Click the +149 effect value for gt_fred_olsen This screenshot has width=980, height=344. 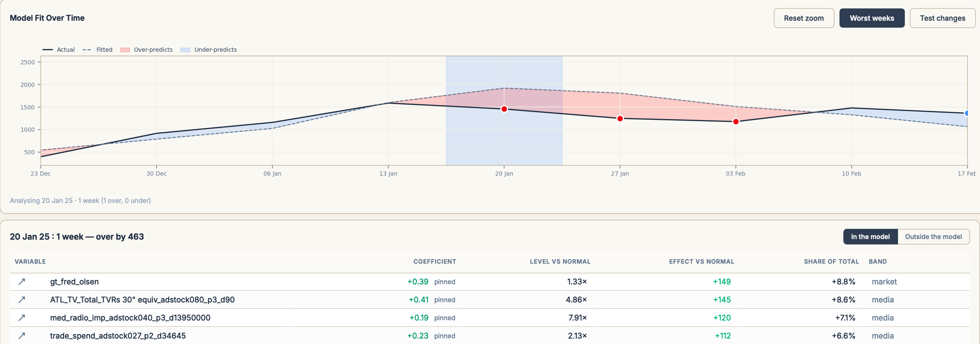point(722,282)
